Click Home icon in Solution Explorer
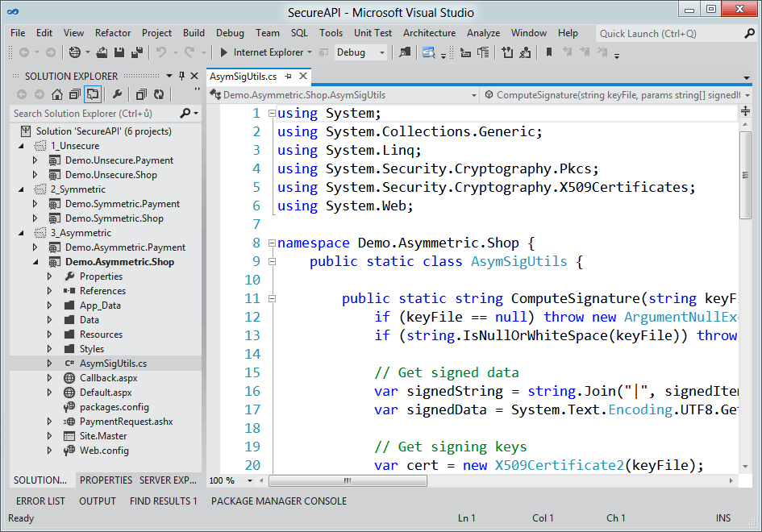The width and height of the screenshot is (762, 532). (57, 94)
